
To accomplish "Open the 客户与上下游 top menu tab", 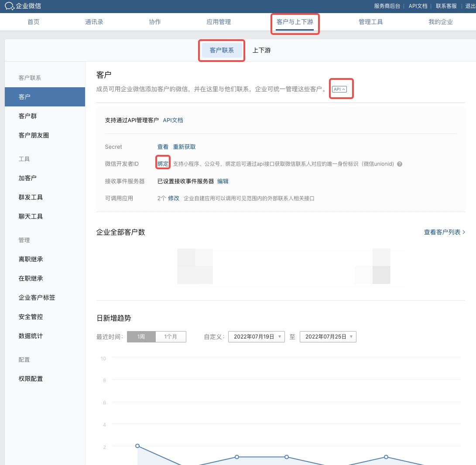I will pos(295,22).
